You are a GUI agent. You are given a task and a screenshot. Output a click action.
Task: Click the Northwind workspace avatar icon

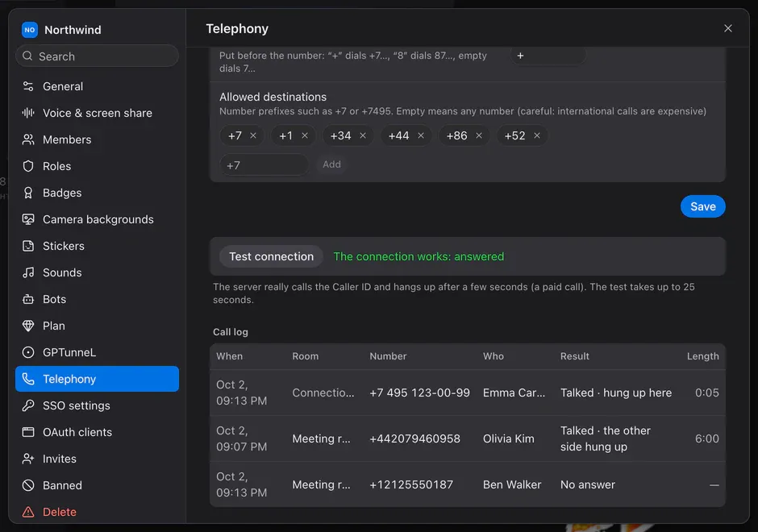[x=30, y=30]
